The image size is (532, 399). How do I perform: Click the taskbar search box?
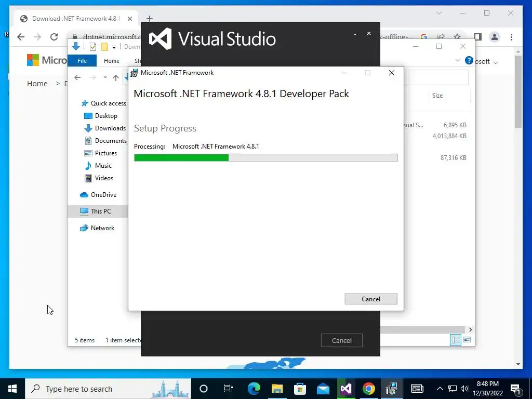[x=108, y=389]
